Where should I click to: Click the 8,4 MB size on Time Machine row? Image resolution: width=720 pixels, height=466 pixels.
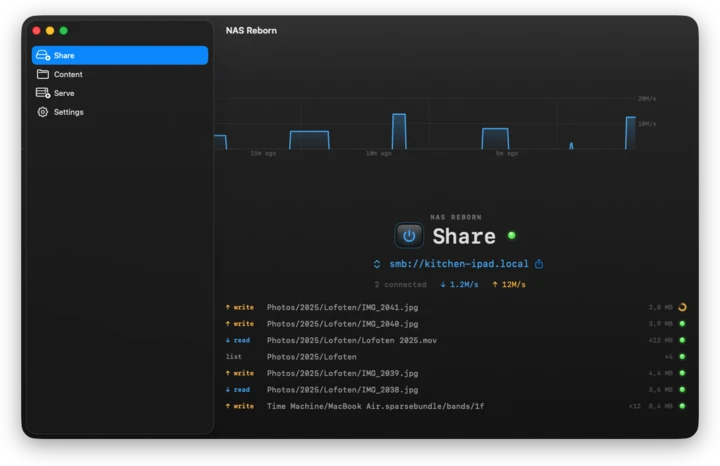tap(660, 406)
